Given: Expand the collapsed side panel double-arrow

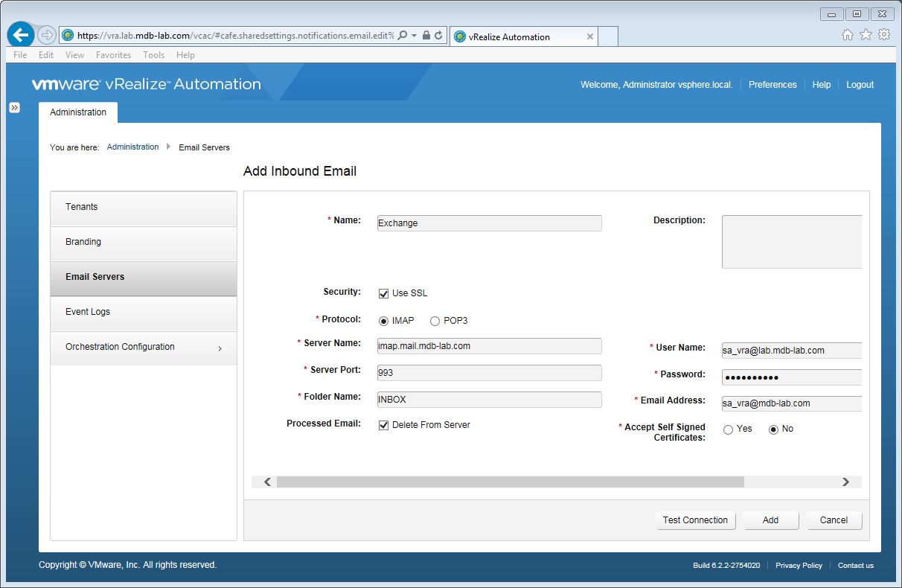Looking at the screenshot, I should click(14, 108).
